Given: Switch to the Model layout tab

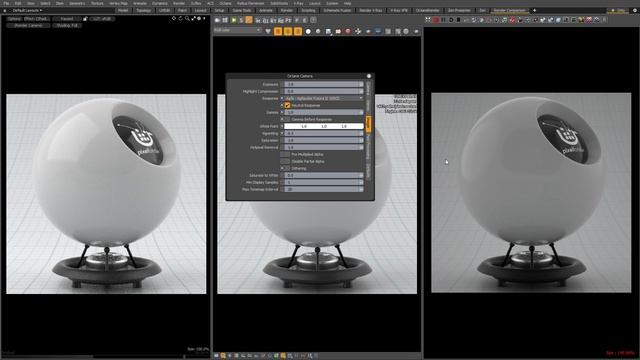Looking at the screenshot, I should [x=123, y=10].
